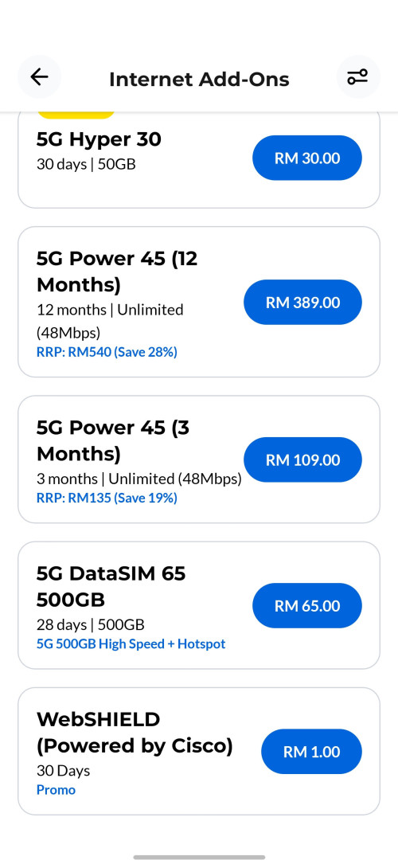Tap the RM 65.00 price button
The image size is (398, 868).
click(307, 605)
